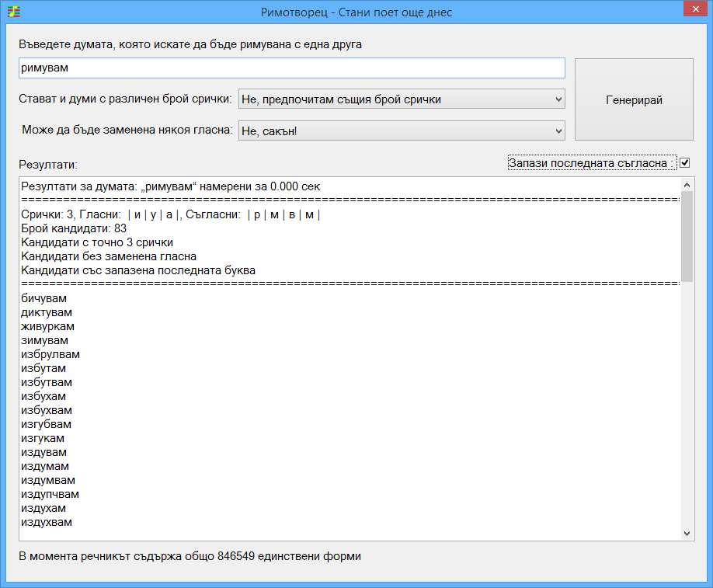Image resolution: width=713 pixels, height=588 pixels.
Task: Open the syllable count dropdown
Action: 402,99
